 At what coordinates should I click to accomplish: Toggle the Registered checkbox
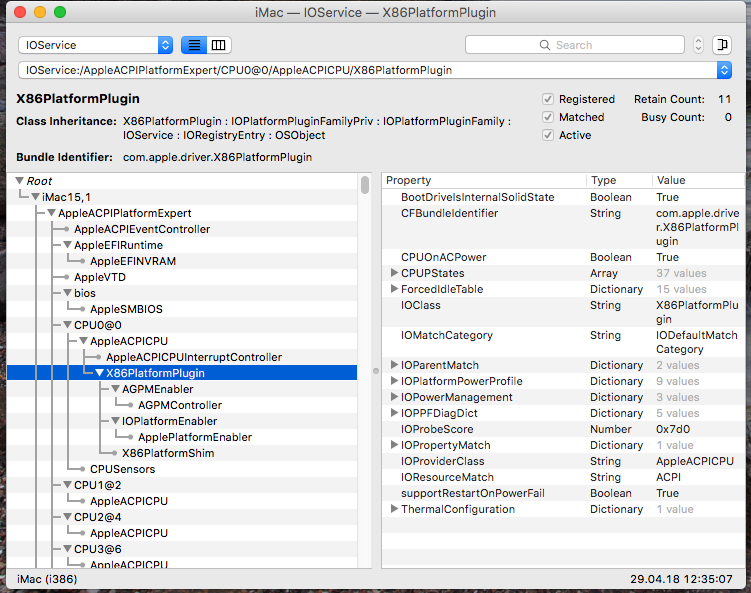tap(548, 99)
